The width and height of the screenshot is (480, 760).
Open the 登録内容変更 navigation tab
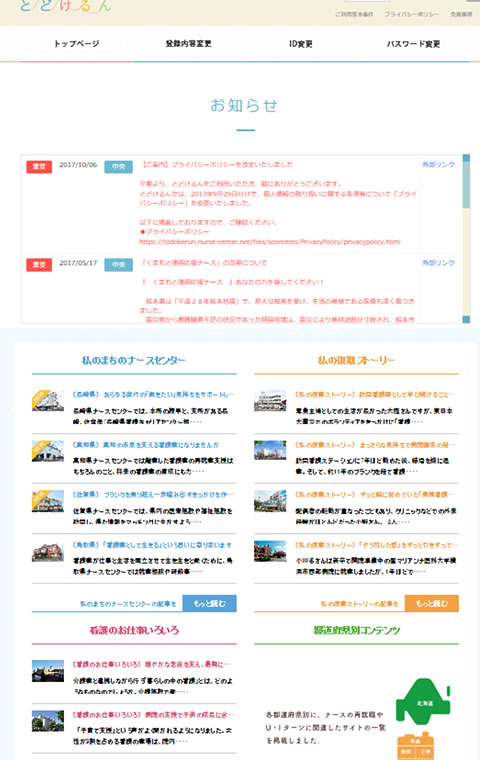(x=189, y=44)
